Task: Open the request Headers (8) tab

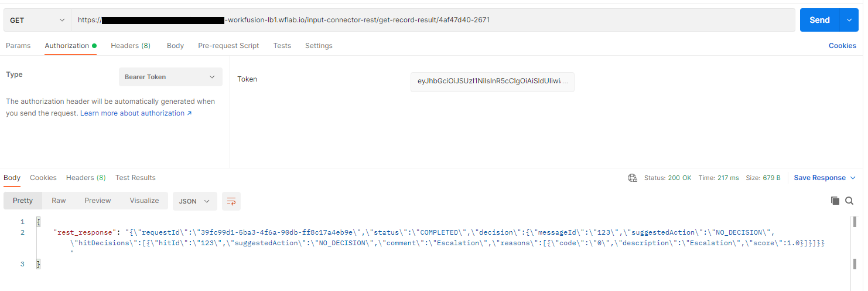Action: pyautogui.click(x=131, y=46)
